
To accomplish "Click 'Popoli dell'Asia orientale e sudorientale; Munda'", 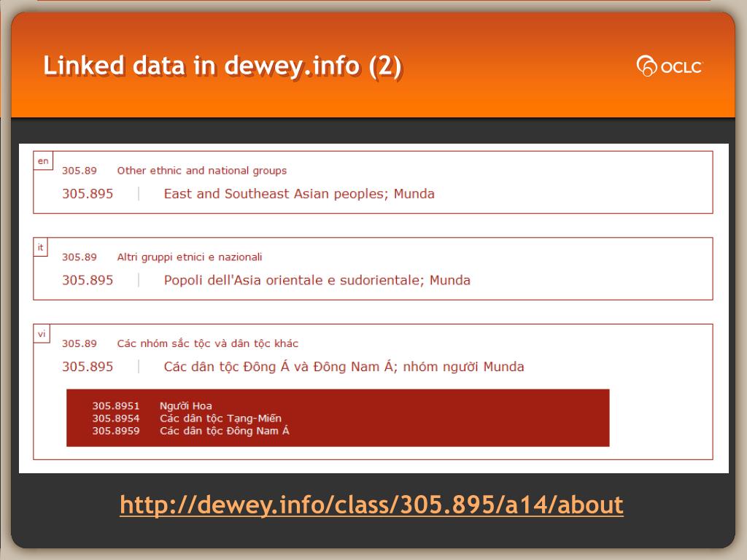I will [317, 280].
